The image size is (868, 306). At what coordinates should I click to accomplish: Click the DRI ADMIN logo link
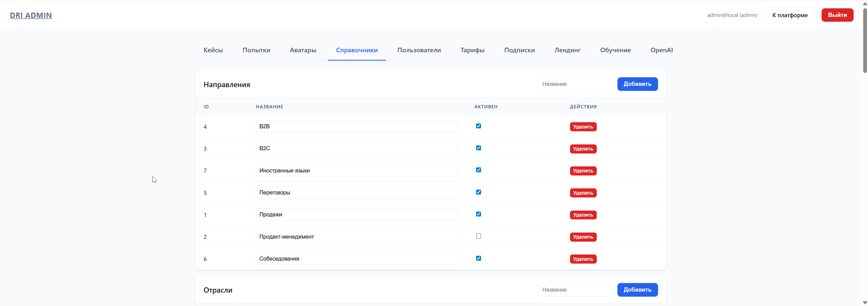coord(31,15)
